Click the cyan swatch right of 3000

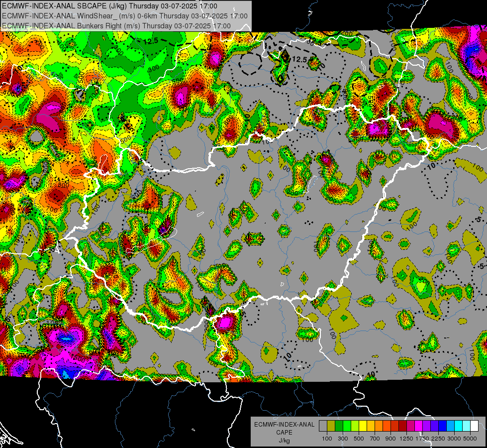(459, 426)
